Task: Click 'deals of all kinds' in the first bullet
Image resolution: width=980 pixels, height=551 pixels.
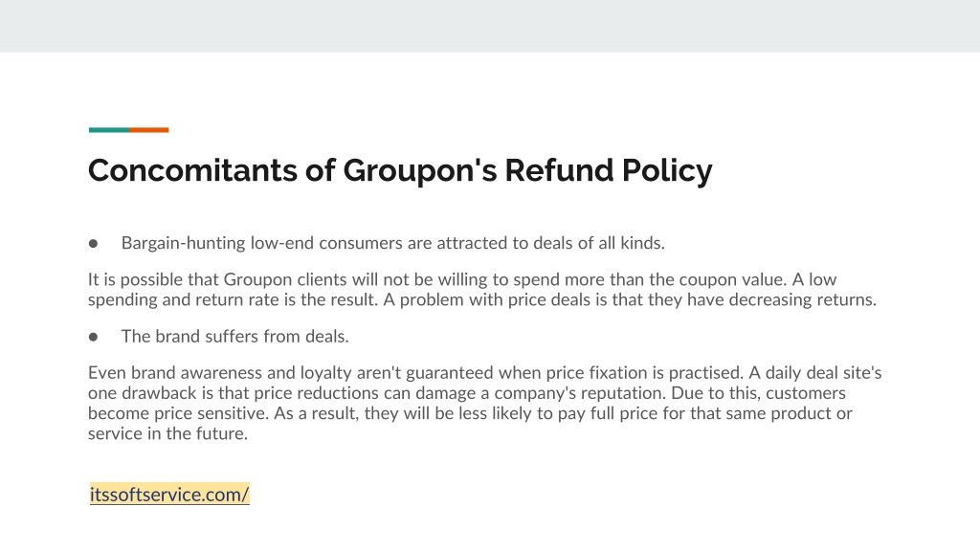Action: [599, 243]
